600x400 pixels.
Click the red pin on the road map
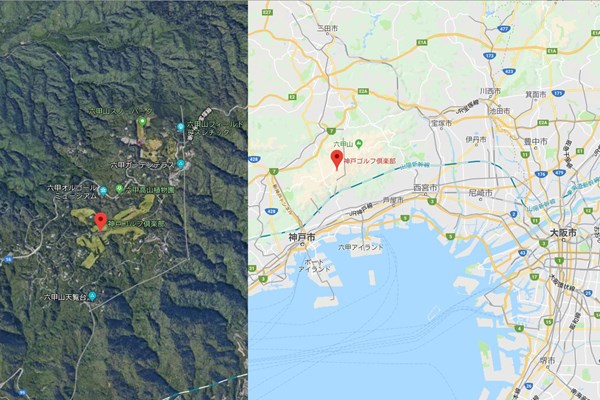pos(337,160)
